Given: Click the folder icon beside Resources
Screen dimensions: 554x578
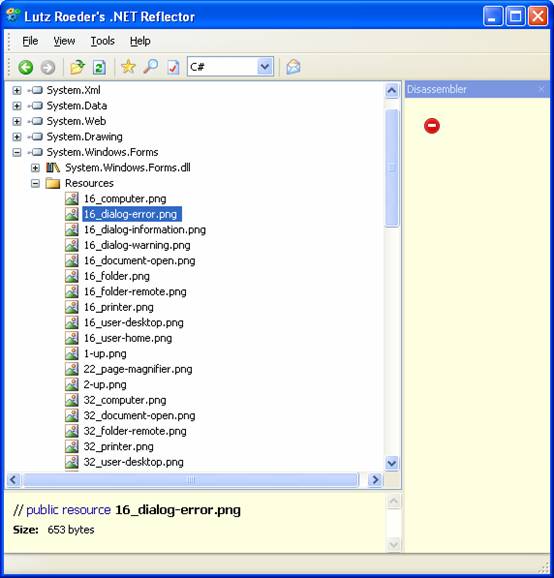Looking at the screenshot, I should (53, 183).
